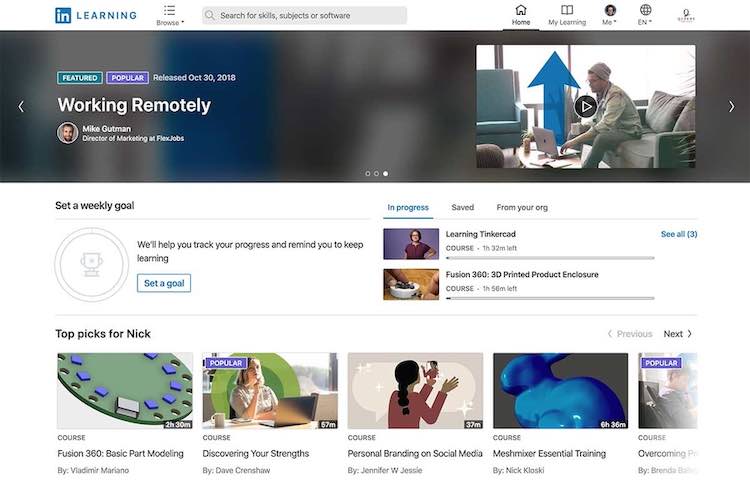
Task: Click the POPULAR badge on banner
Action: pyautogui.click(x=127, y=78)
